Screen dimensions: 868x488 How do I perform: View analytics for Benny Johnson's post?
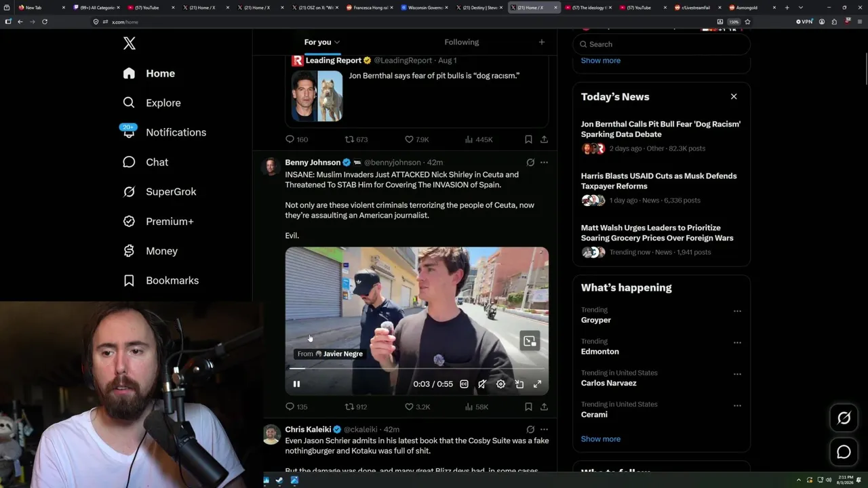(x=477, y=407)
